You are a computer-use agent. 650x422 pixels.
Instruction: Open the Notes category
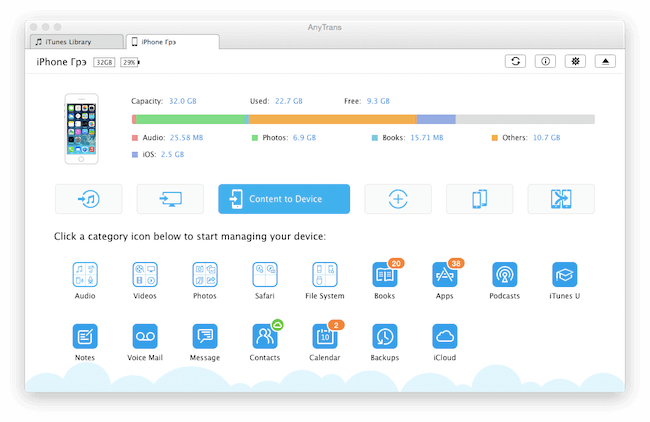click(x=85, y=336)
